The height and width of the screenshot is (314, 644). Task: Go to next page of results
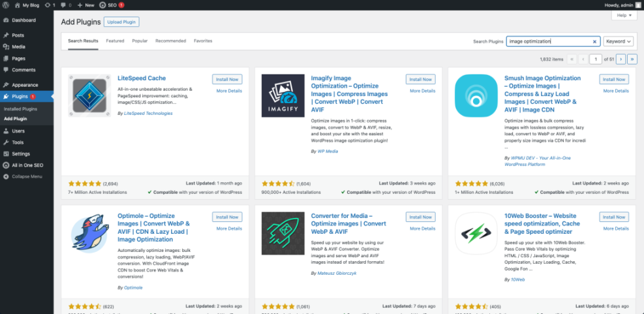point(621,59)
